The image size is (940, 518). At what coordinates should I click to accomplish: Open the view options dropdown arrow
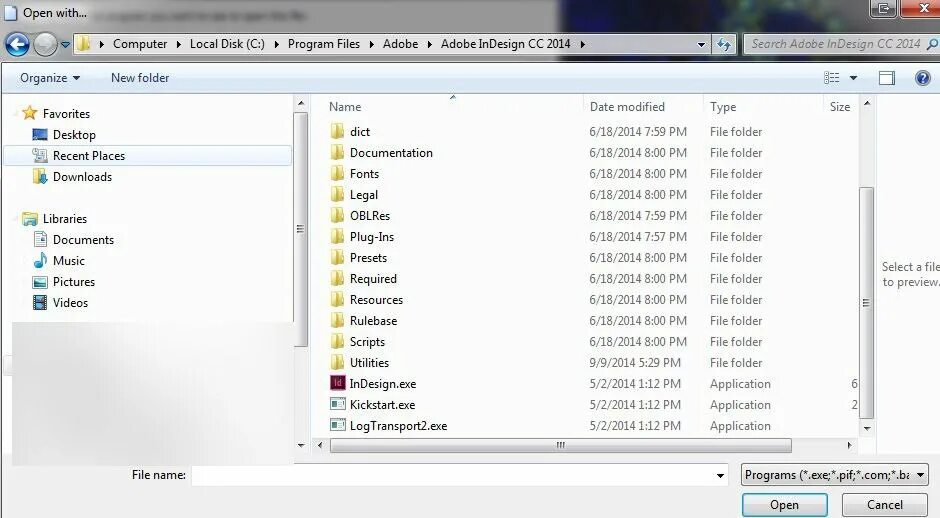point(853,78)
